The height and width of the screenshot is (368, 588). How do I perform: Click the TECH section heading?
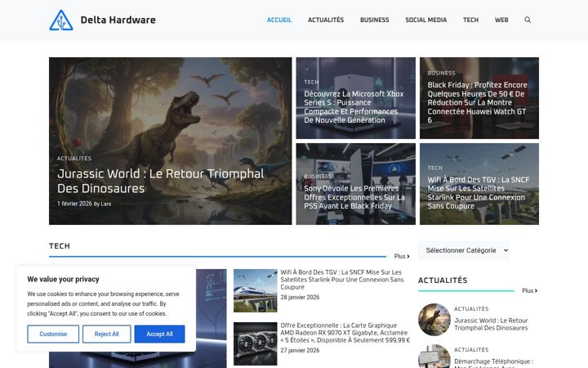point(60,246)
